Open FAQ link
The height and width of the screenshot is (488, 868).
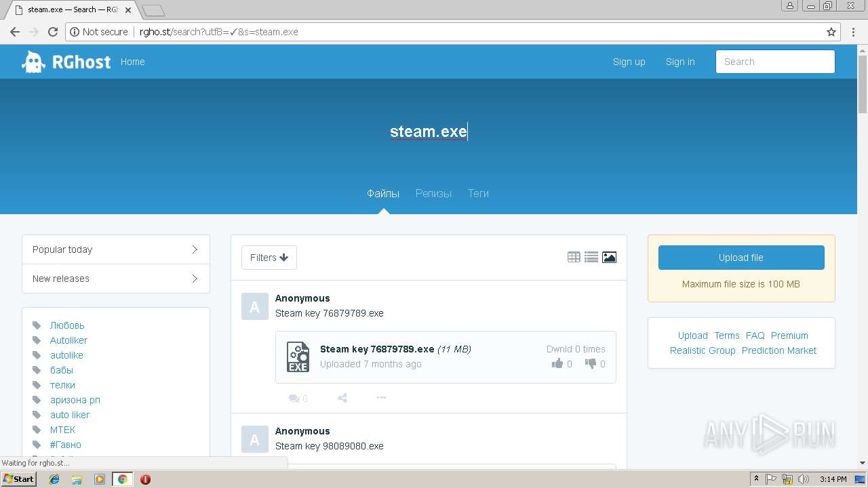click(755, 335)
